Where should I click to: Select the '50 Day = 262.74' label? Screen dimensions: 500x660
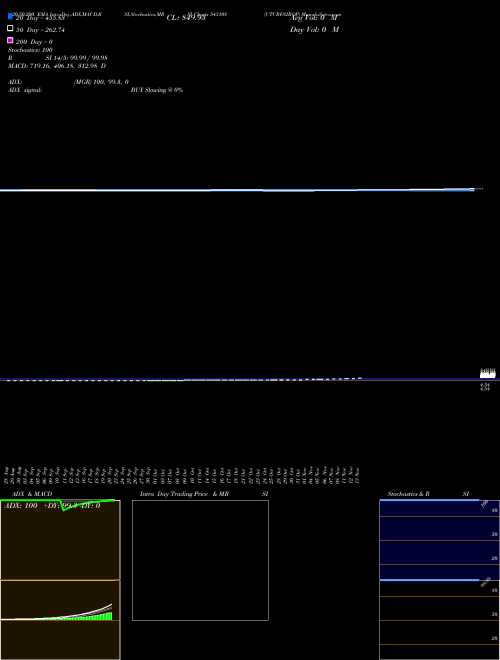coord(40,30)
